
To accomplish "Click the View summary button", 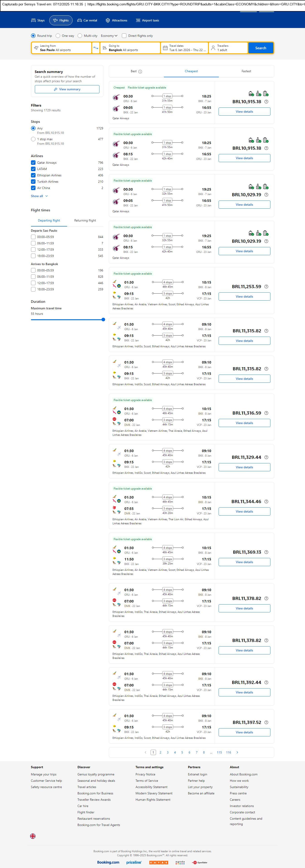I will [67, 89].
